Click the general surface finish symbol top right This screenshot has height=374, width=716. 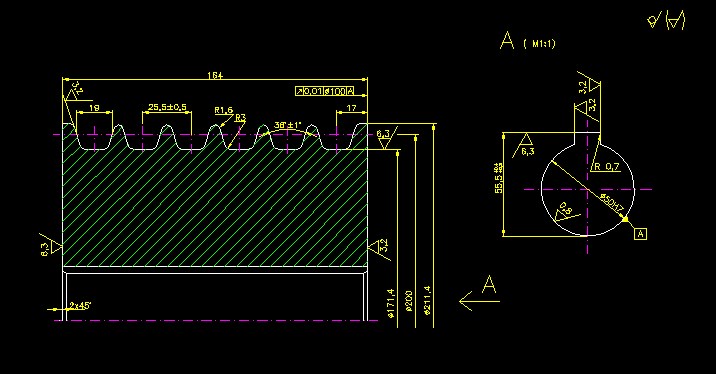tap(667, 21)
